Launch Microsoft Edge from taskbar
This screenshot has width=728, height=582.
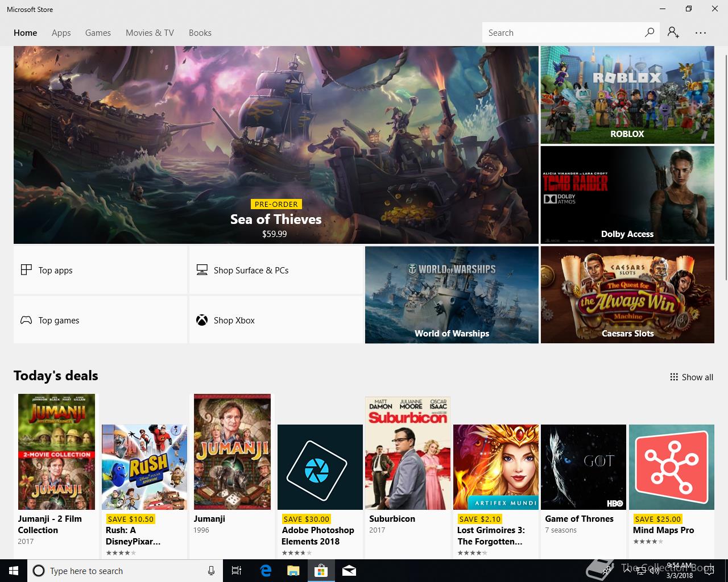(x=265, y=571)
